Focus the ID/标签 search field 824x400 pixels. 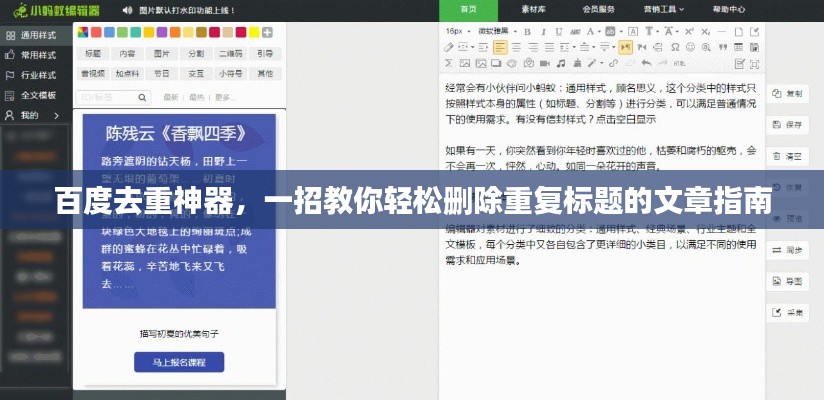coord(114,98)
